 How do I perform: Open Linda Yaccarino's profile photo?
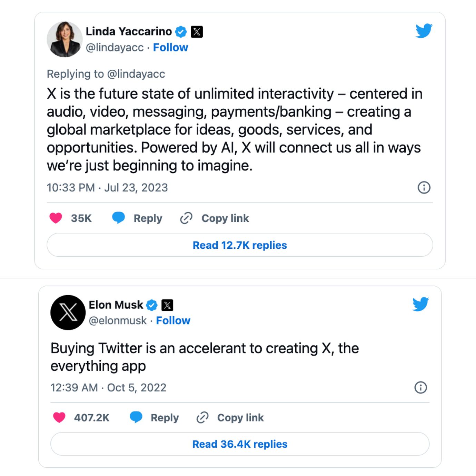pos(65,39)
